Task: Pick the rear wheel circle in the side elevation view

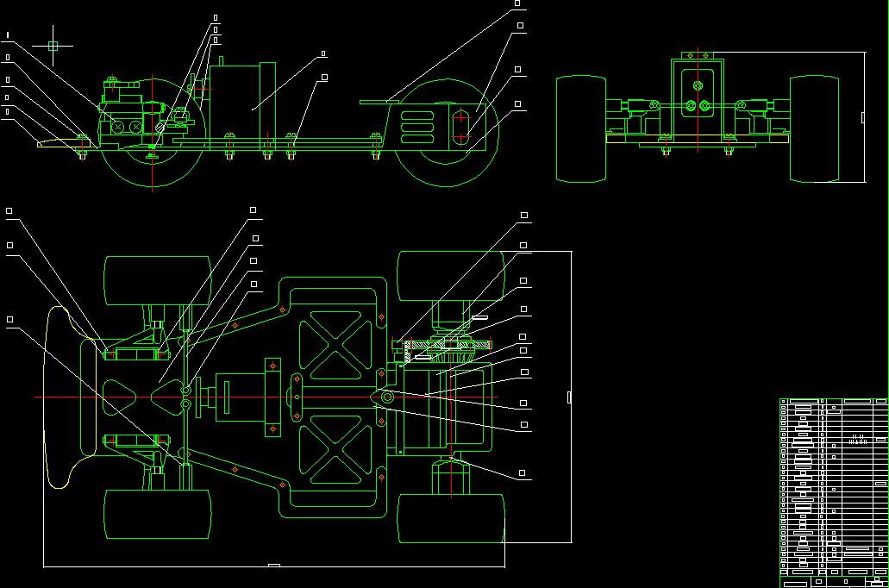Action: (x=446, y=133)
